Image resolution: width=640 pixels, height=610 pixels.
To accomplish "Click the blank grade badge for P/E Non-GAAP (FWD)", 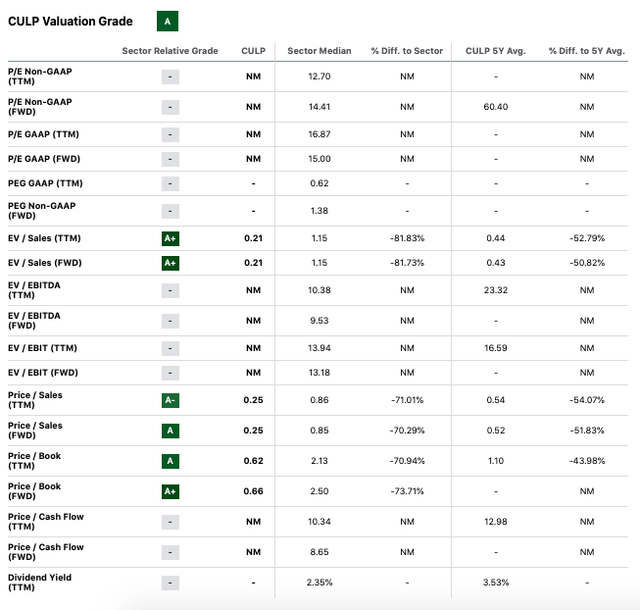I will pyautogui.click(x=170, y=107).
